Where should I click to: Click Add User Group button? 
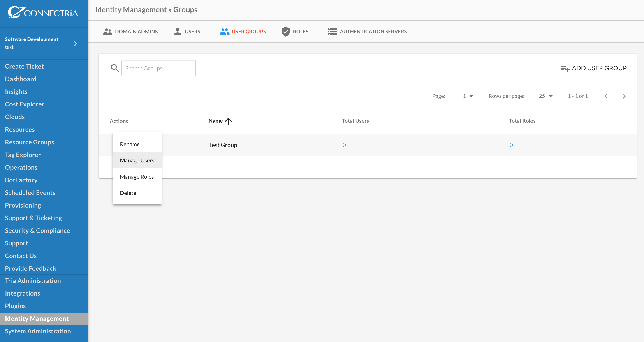click(x=593, y=68)
